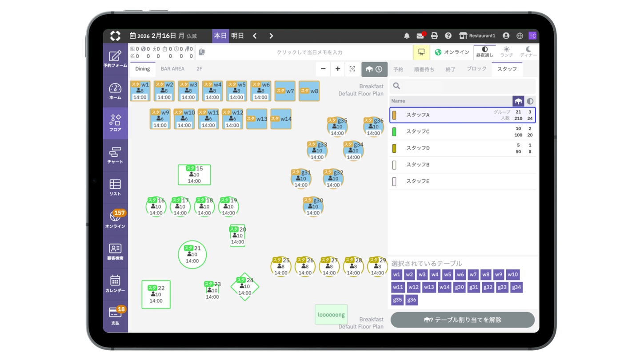Select 昼夜通し shift mode
The height and width of the screenshot is (364, 640).
pos(484,52)
